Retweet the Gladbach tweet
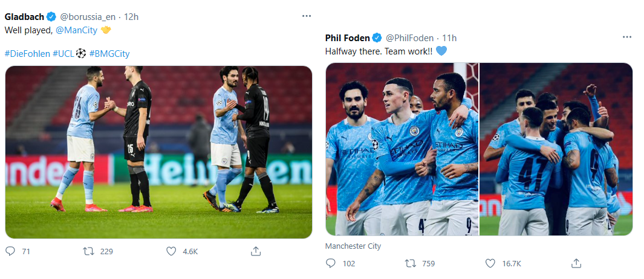 [89, 251]
